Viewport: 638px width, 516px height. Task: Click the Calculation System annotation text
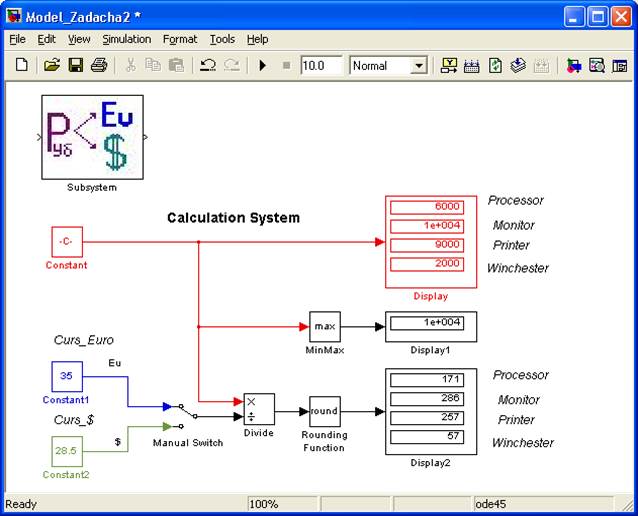[234, 218]
